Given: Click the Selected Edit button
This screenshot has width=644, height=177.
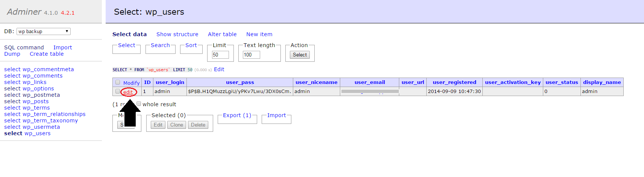Looking at the screenshot, I should tap(158, 125).
